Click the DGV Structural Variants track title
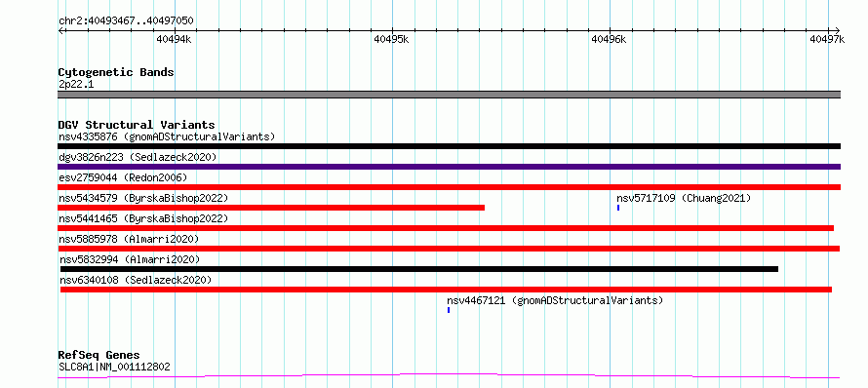868x388 pixels. tap(137, 125)
